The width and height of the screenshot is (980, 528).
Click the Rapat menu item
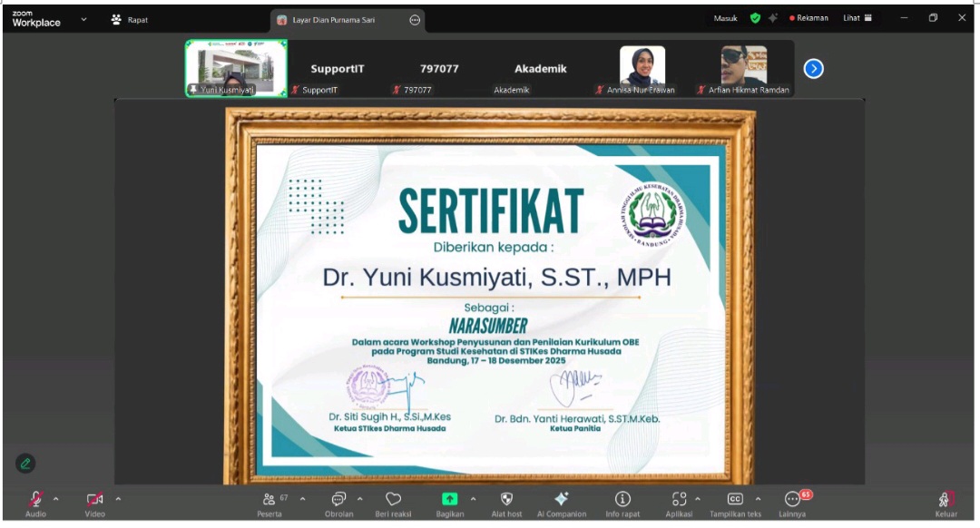pos(127,18)
